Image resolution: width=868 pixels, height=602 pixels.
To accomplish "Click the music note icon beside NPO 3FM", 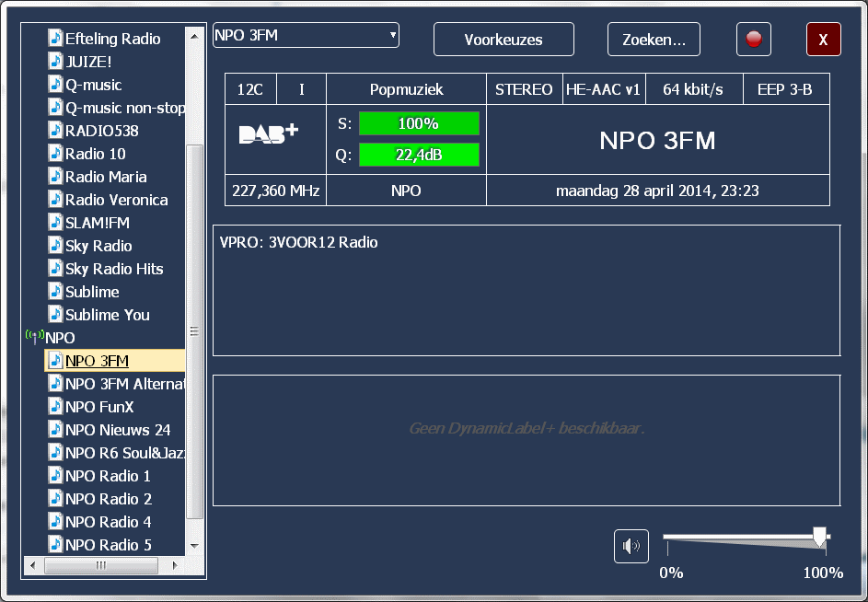I will click(x=55, y=361).
